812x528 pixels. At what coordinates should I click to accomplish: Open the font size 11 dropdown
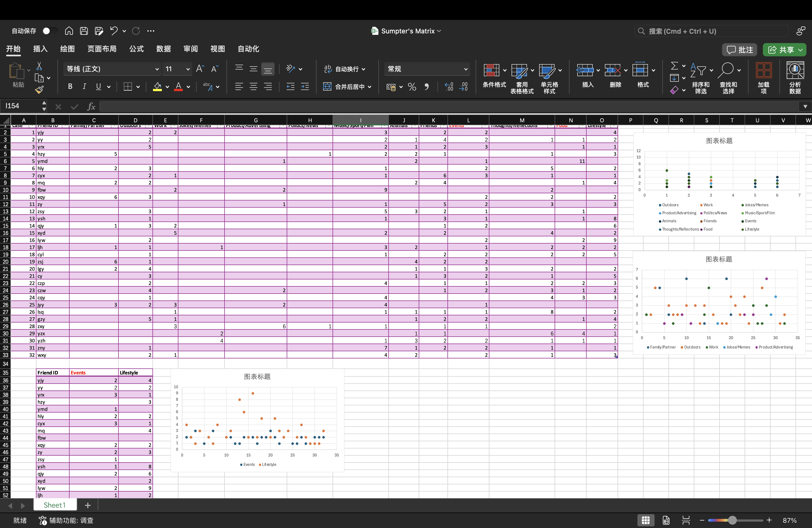tap(188, 69)
